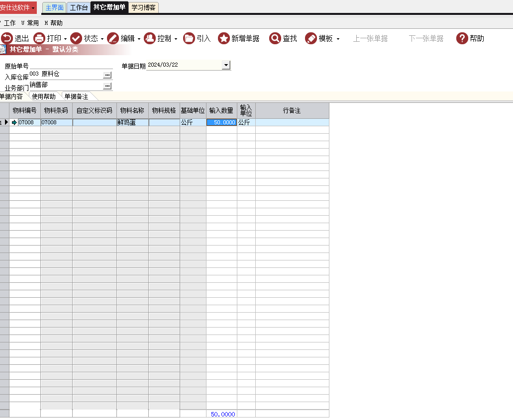The height and width of the screenshot is (420, 513).
Task: Click the 物料条码 cell 07008
Action: point(56,123)
